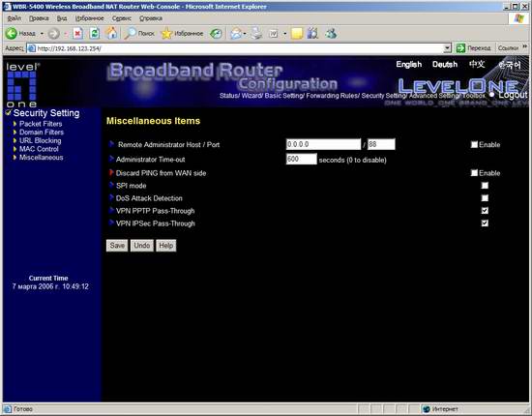Click the IE Back arrow icon

tap(12, 33)
